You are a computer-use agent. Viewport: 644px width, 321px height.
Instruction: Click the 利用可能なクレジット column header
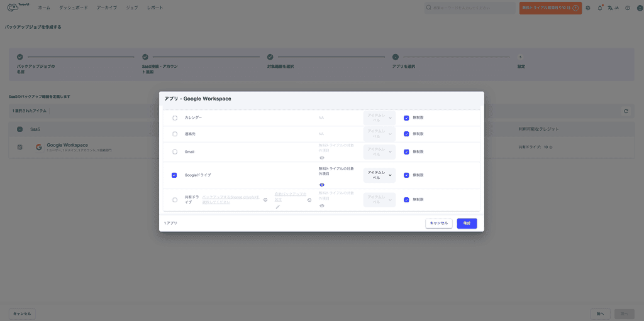(x=539, y=129)
